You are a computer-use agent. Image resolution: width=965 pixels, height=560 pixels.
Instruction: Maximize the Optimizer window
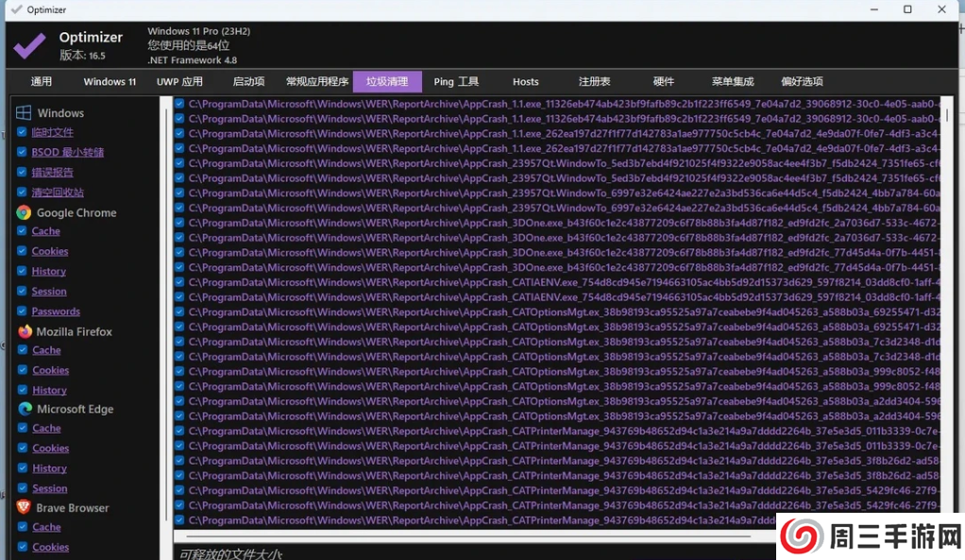[907, 9]
